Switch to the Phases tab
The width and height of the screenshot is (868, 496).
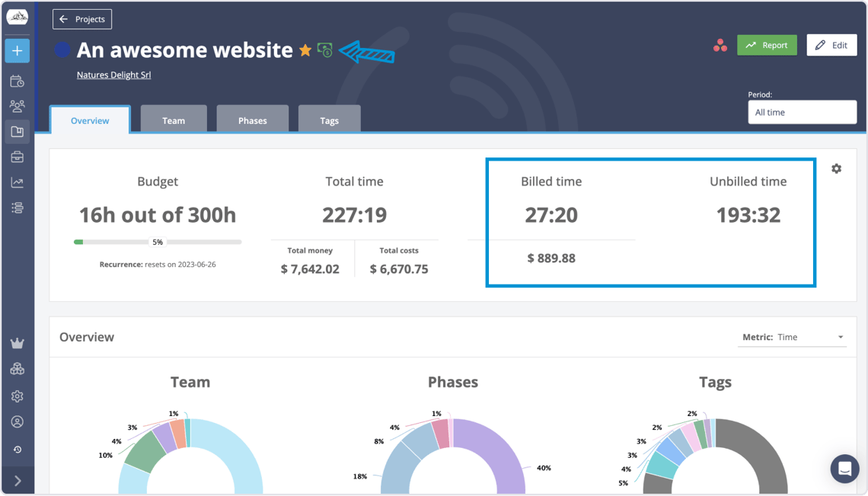(252, 120)
